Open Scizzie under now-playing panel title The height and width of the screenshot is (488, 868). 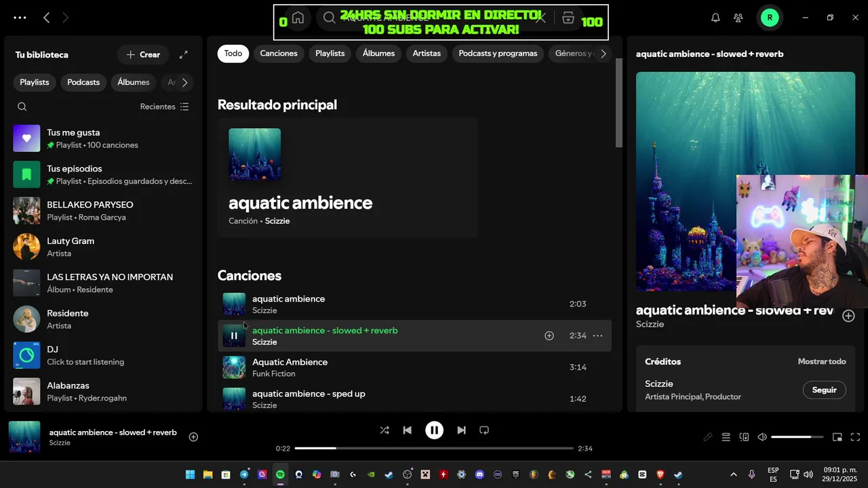pyautogui.click(x=650, y=324)
